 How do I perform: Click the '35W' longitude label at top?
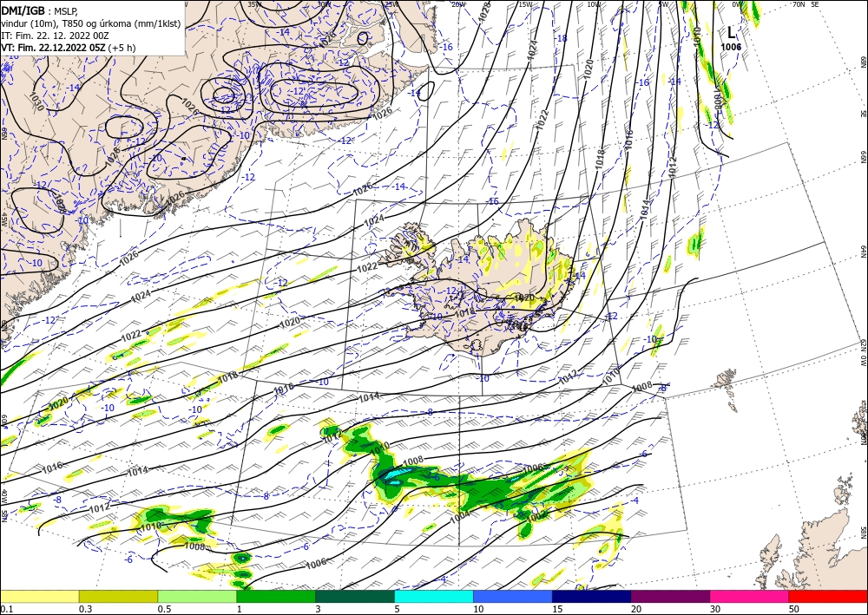tap(254, 3)
